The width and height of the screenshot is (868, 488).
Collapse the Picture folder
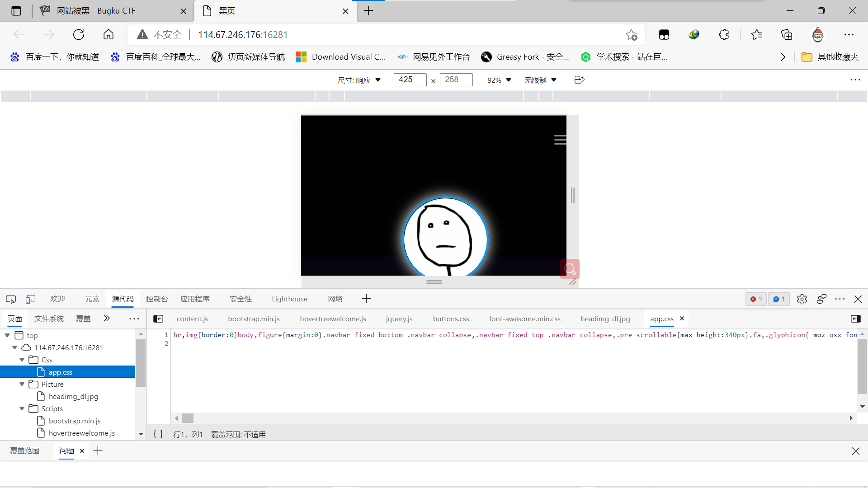22,384
